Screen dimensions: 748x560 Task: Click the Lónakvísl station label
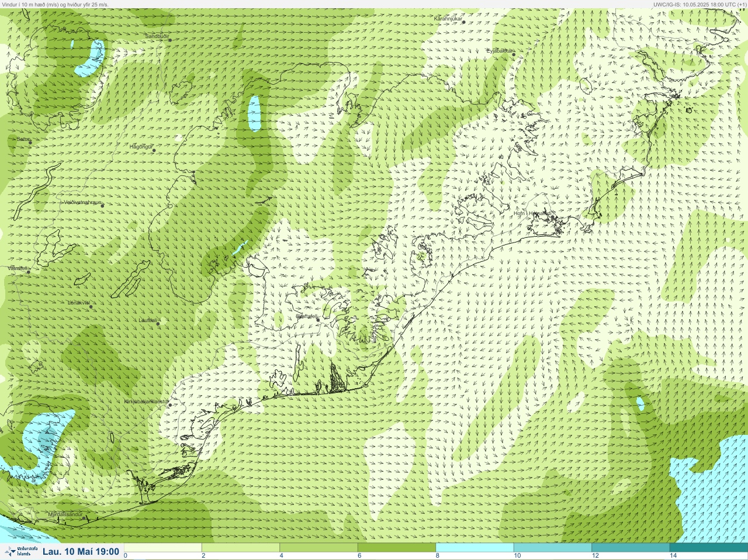coord(79,303)
